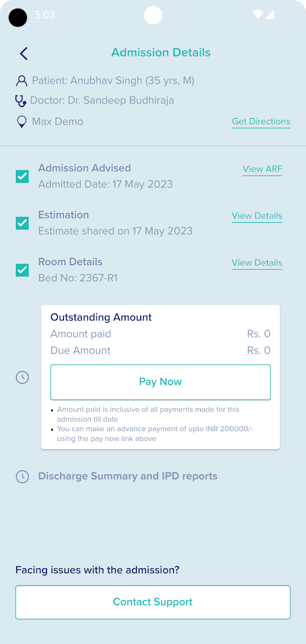Screen dimensions: 306x644
Task: Toggle the Room Details checkbox
Action: [22, 271]
